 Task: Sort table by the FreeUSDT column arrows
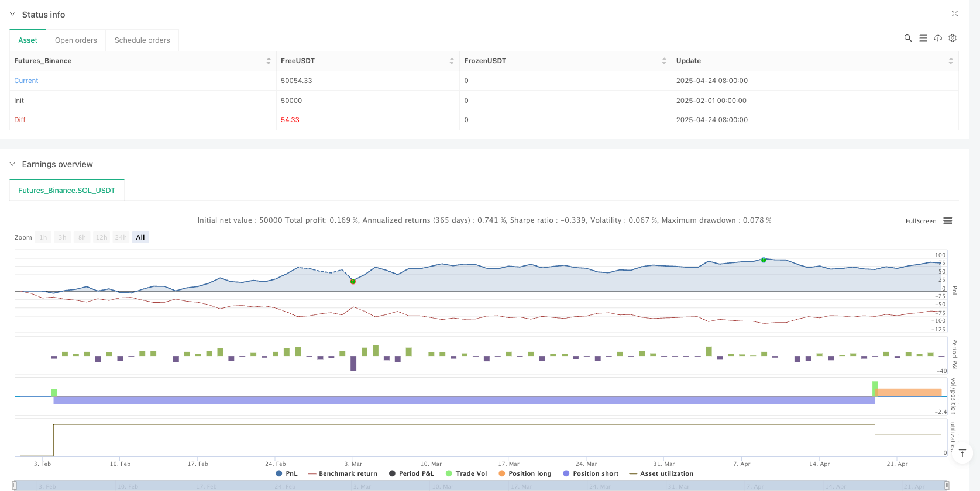[452, 61]
